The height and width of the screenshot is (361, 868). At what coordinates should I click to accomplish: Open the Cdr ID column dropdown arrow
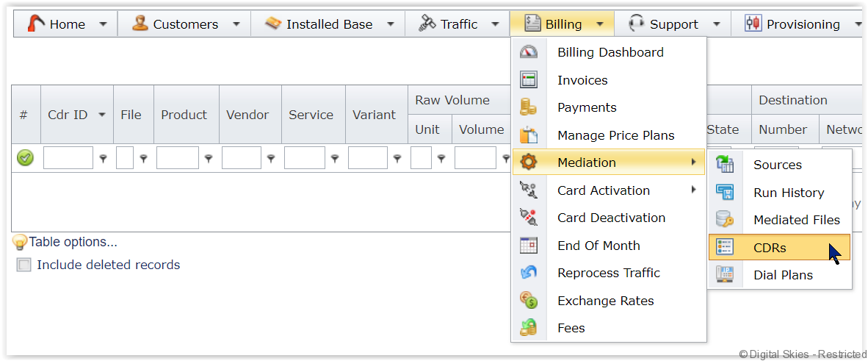pos(101,115)
